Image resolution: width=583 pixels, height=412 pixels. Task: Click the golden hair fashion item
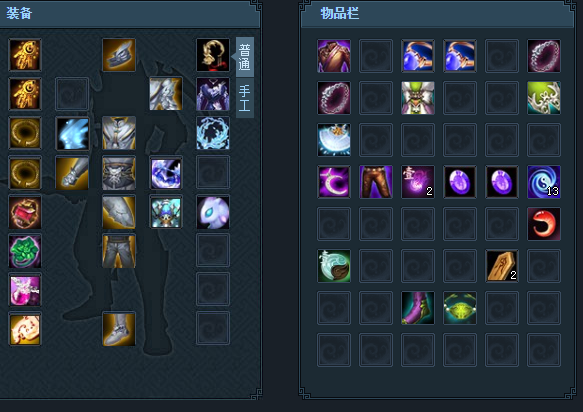pyautogui.click(x=213, y=55)
